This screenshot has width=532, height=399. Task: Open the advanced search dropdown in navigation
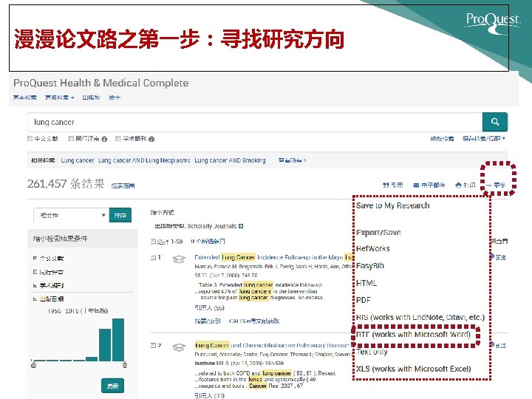[x=59, y=98]
